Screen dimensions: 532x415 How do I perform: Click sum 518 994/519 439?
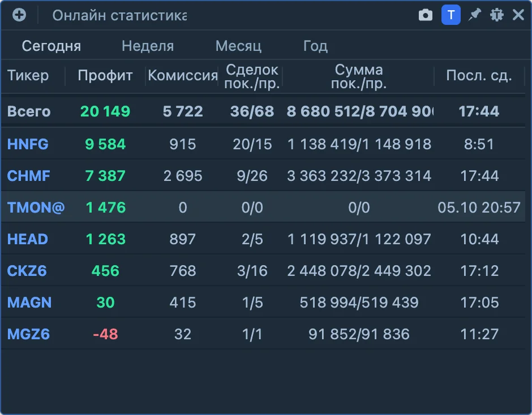point(359,302)
